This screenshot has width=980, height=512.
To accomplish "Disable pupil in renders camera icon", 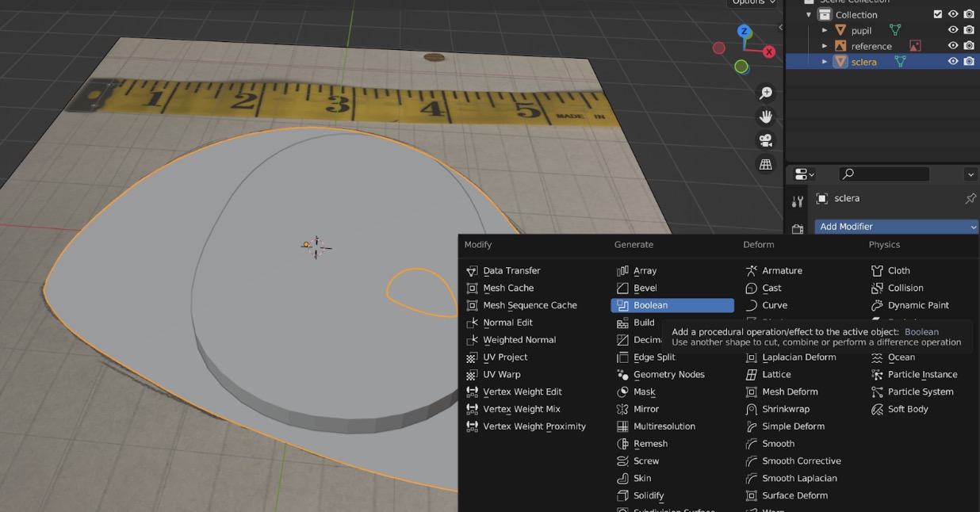I will click(x=969, y=30).
